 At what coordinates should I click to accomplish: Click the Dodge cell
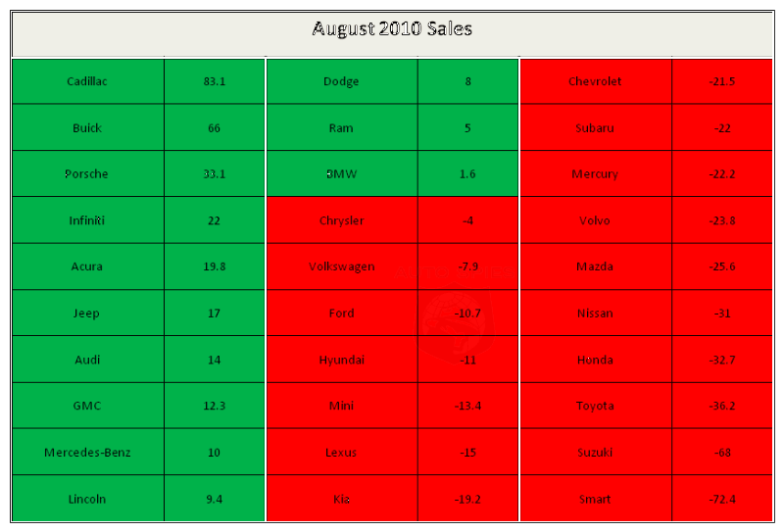tap(342, 81)
